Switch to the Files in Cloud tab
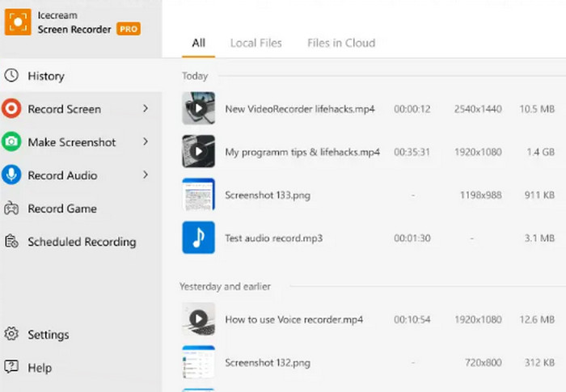This screenshot has width=566, height=392. (x=341, y=43)
